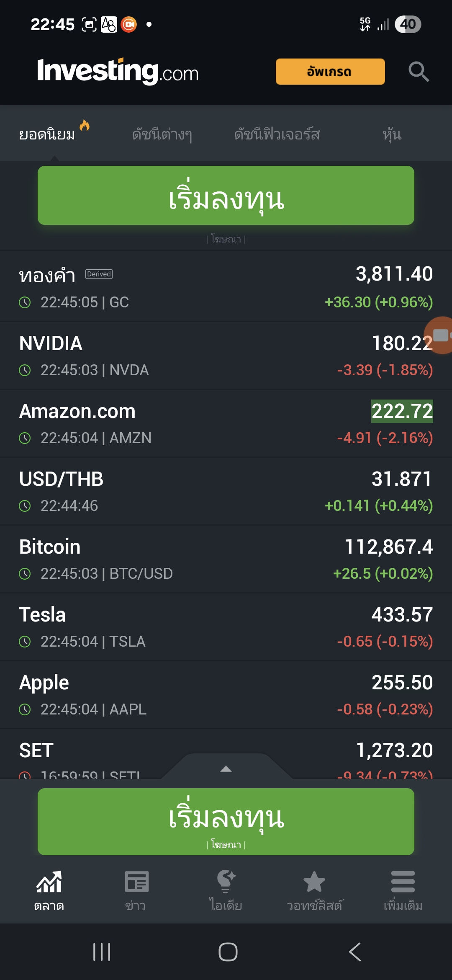Tap the Android back navigation arrow
Viewport: 452px width, 980px height.
(x=355, y=952)
